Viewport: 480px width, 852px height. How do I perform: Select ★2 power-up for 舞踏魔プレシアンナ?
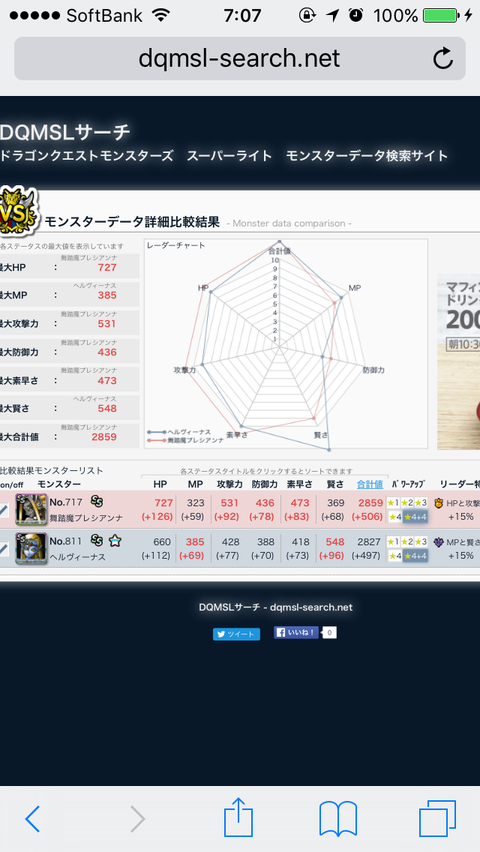[407, 503]
